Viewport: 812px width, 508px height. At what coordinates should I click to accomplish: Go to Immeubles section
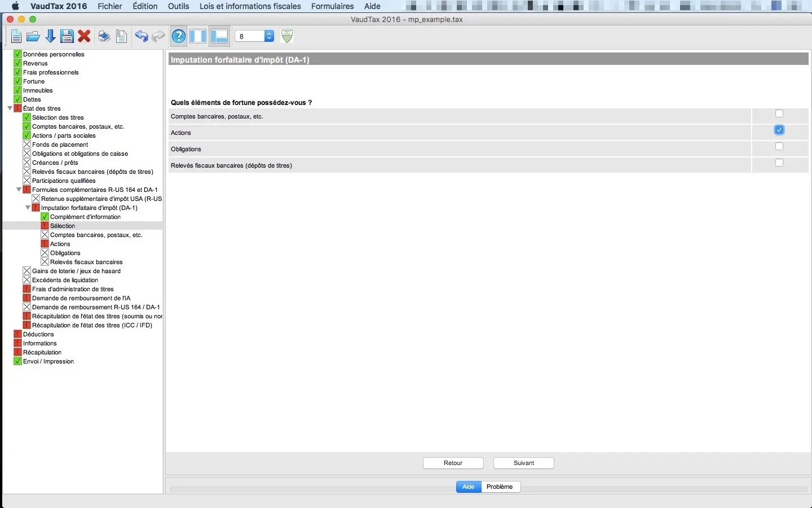coord(38,90)
